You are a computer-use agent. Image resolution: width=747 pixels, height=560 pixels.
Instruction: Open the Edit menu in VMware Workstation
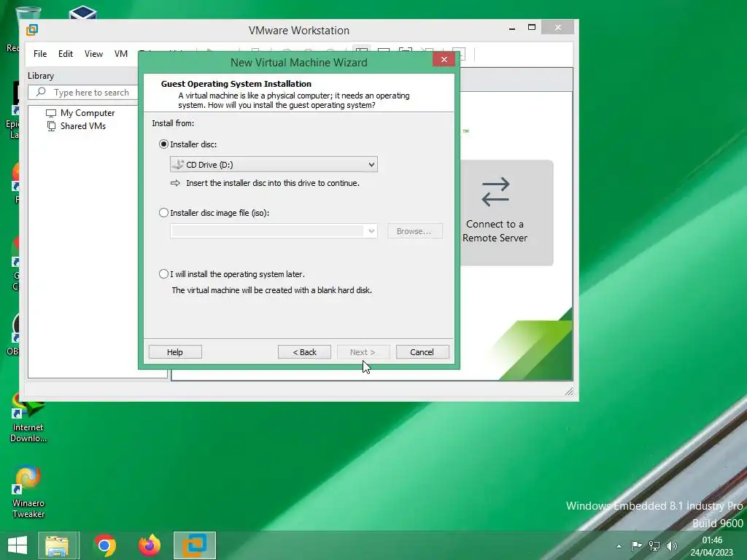(65, 54)
